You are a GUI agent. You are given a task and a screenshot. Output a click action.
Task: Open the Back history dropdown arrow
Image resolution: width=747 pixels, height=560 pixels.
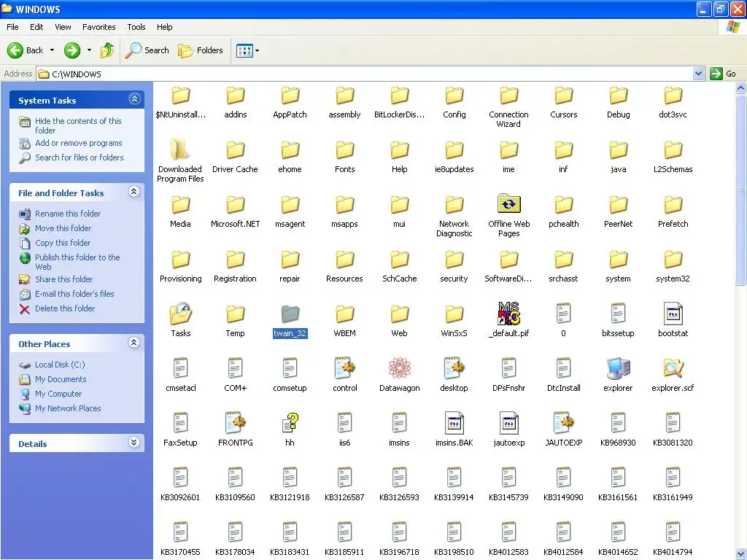(52, 50)
